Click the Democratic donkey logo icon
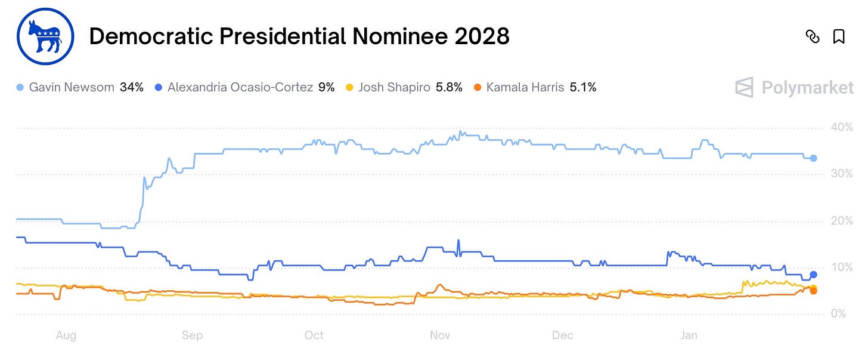The width and height of the screenshot is (868, 351). tap(45, 36)
